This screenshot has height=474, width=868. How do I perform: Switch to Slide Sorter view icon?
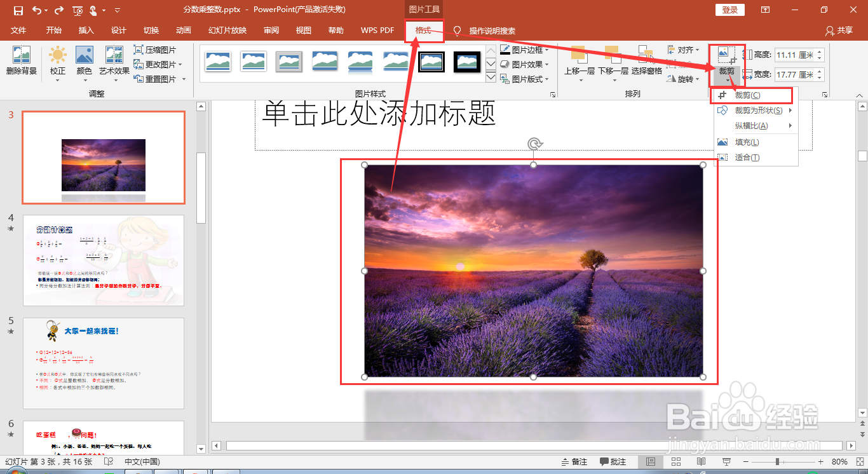676,461
